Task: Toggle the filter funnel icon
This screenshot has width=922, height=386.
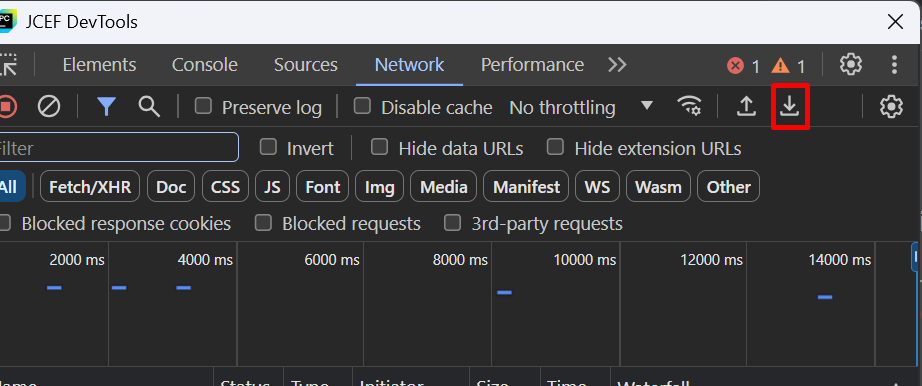Action: click(106, 107)
